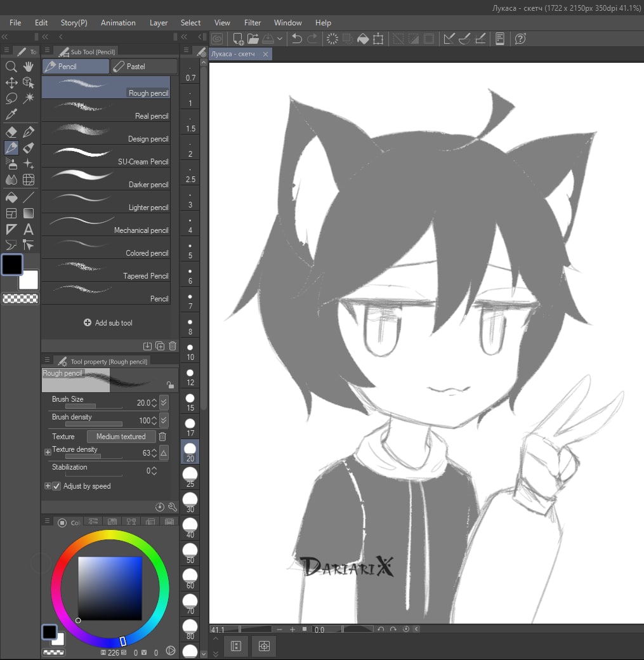Open the Animation menu
The height and width of the screenshot is (660, 644).
(x=118, y=23)
